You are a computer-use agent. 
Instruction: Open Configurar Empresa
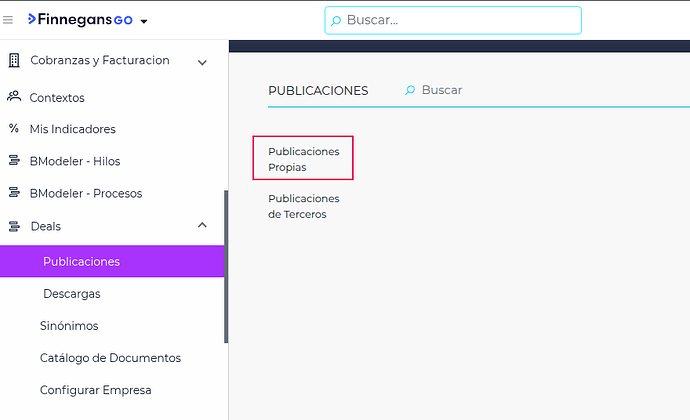[x=95, y=390]
